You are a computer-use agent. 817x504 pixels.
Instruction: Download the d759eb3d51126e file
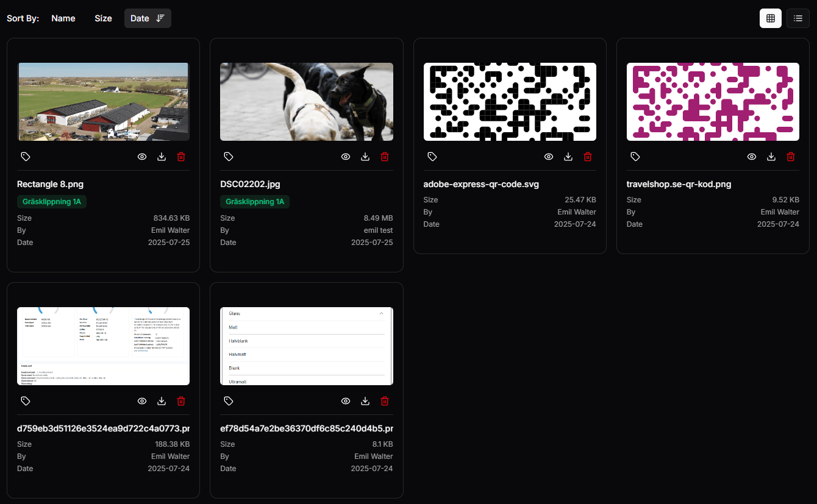162,401
